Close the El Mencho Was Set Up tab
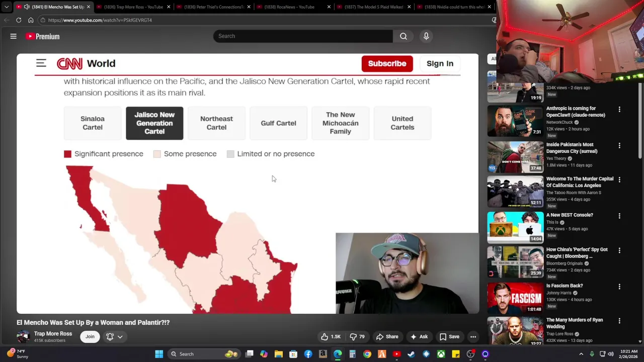The width and height of the screenshot is (644, 362). (88, 7)
